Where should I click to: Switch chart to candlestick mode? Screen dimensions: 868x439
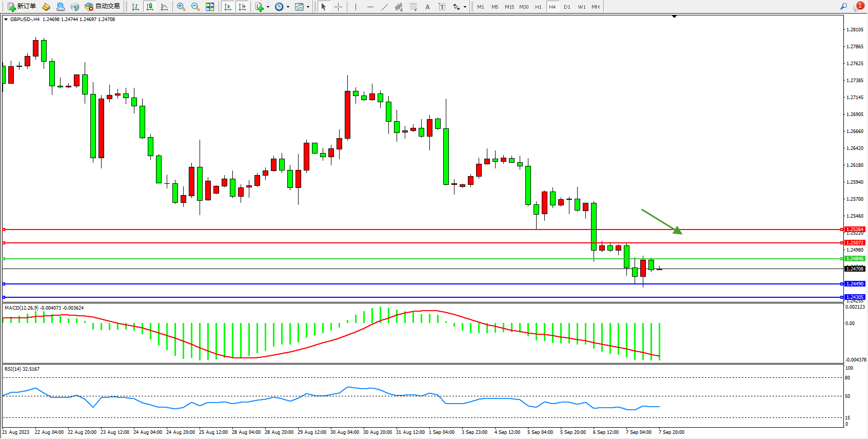point(150,7)
